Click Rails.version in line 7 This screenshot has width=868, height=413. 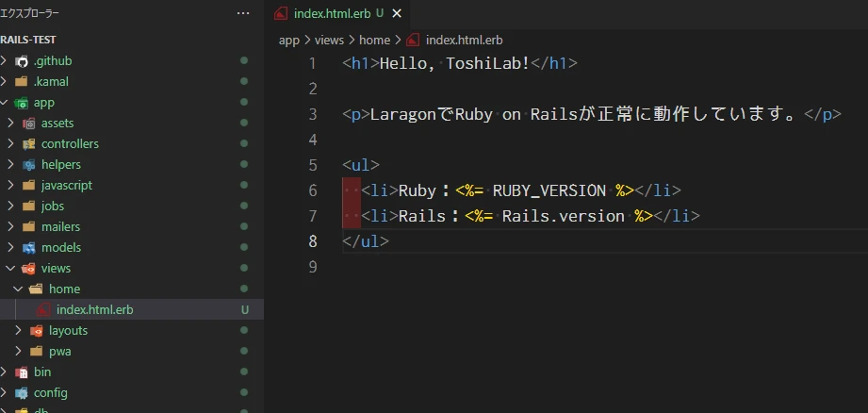click(563, 216)
